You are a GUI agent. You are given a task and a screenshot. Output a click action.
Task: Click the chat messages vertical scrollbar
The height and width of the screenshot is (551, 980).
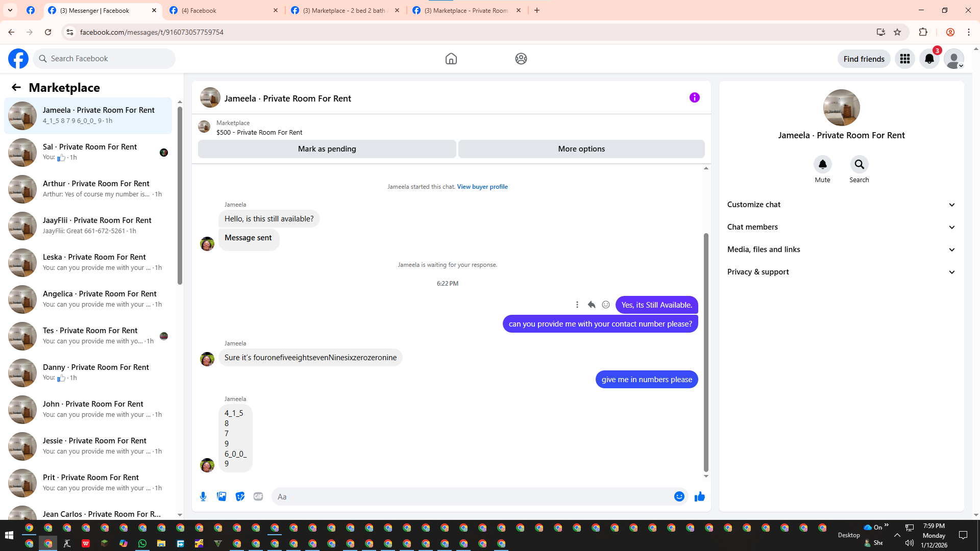point(706,352)
